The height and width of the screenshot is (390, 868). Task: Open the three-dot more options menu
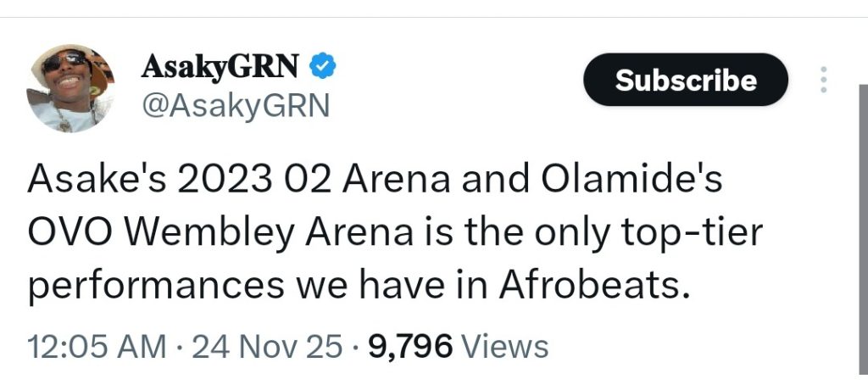click(823, 80)
